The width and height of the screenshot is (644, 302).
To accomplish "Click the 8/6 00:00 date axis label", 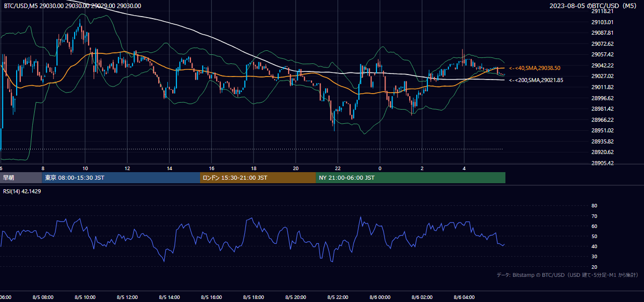I will click(x=380, y=297).
